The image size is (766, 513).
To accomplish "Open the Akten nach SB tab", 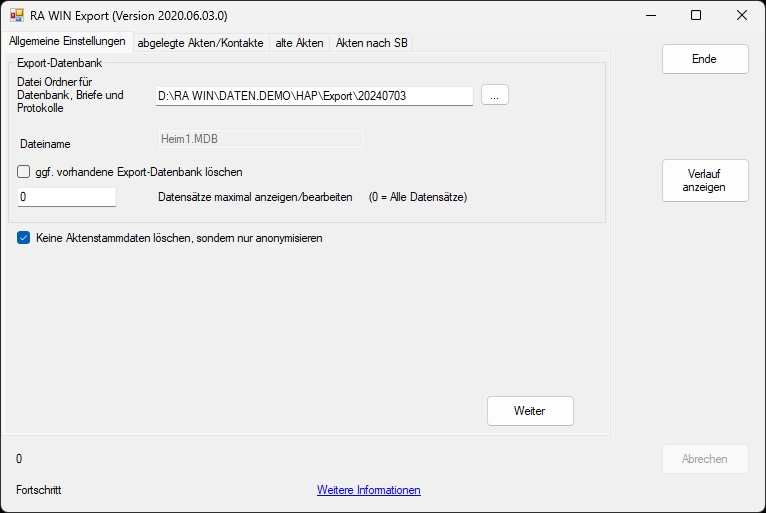I will [371, 43].
